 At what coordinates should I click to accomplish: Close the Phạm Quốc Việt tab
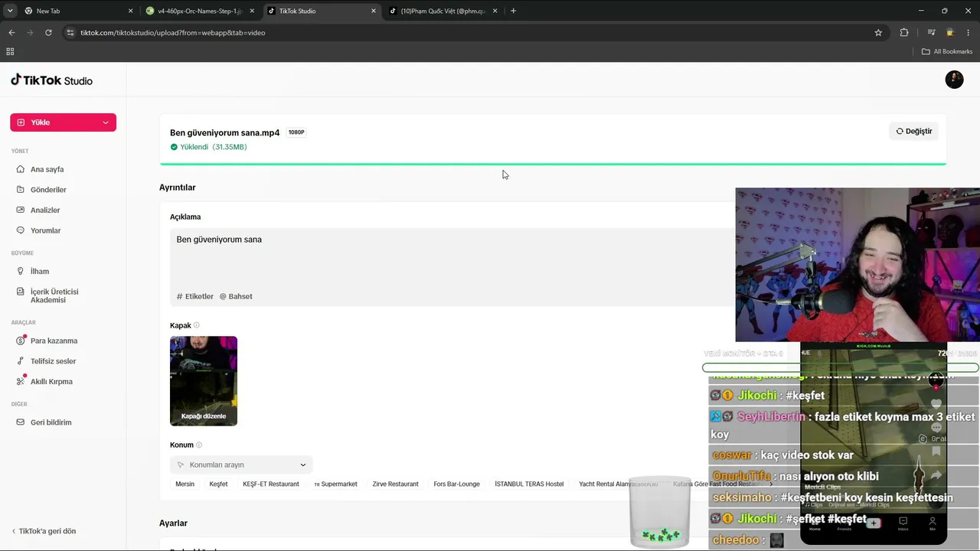tap(495, 11)
